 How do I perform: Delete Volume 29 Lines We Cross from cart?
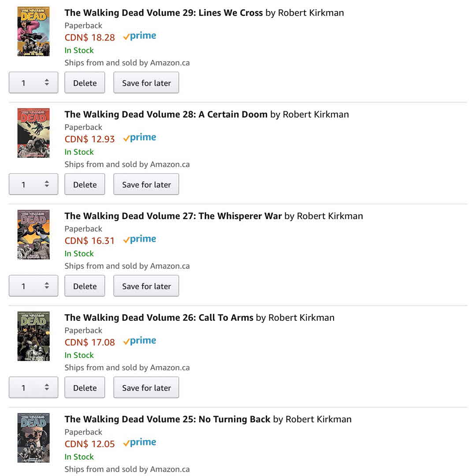tap(85, 83)
